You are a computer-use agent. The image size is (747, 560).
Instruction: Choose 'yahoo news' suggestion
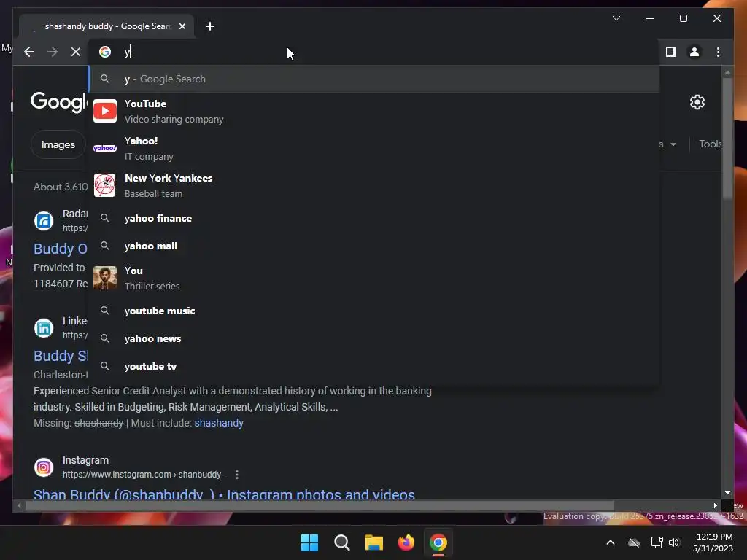click(374, 338)
